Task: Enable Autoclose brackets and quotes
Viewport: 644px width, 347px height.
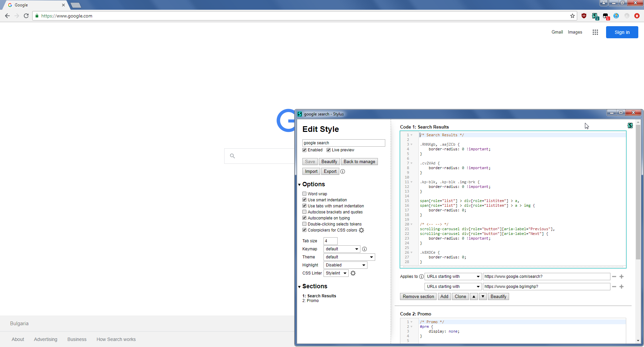Action: [x=304, y=212]
